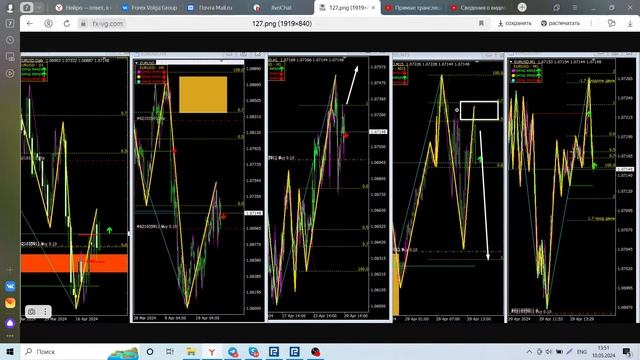Open VK from the sidebar
Screen dimensions: 640x360
10,286
